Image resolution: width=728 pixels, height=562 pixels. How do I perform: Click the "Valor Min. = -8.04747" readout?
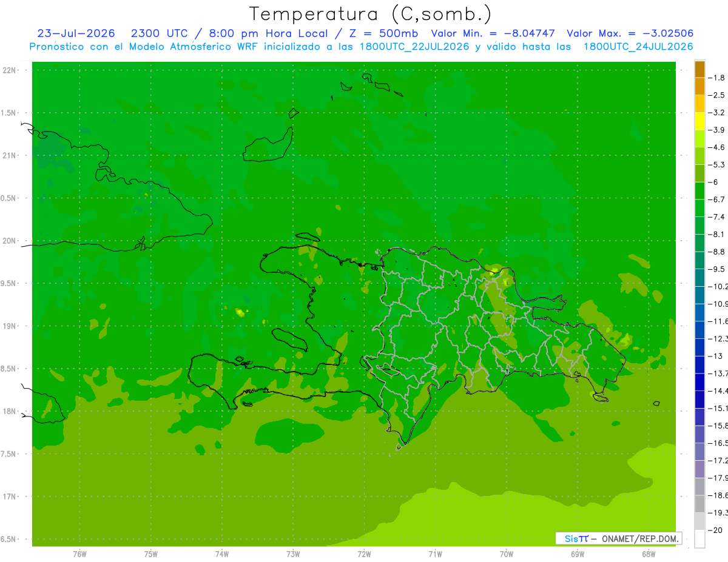[x=493, y=33]
